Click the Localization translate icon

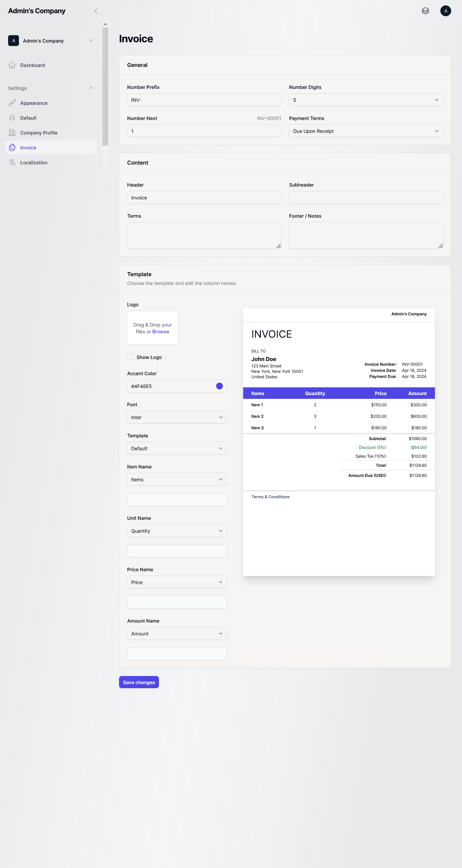(x=12, y=162)
